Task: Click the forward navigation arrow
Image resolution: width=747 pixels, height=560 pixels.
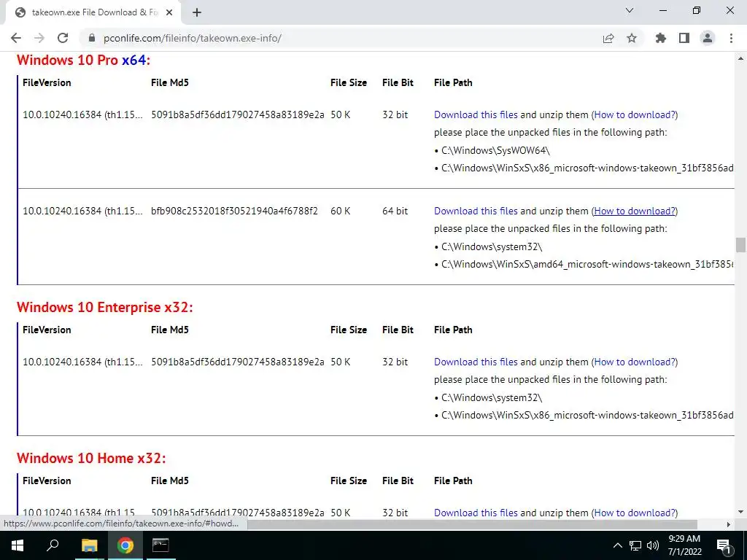Action: [x=39, y=38]
